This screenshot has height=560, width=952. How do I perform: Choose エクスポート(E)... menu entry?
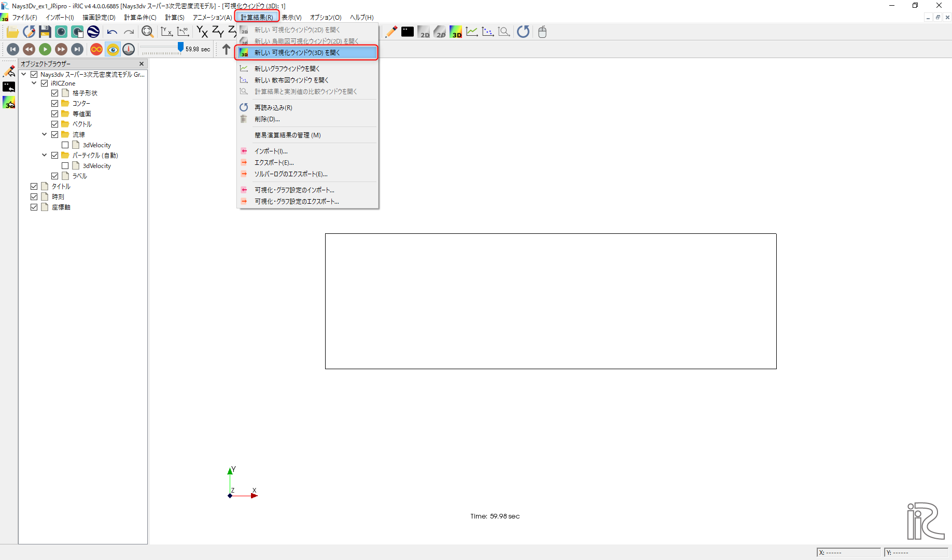[307, 162]
